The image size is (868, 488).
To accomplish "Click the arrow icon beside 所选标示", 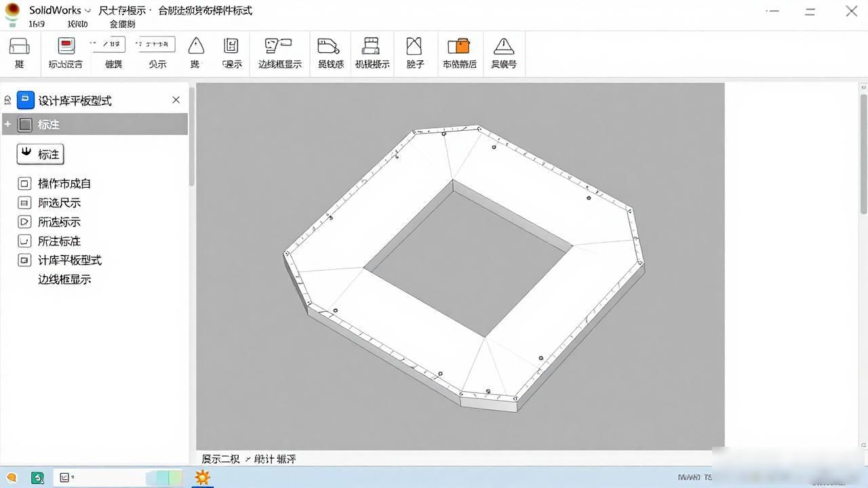I will (x=24, y=222).
